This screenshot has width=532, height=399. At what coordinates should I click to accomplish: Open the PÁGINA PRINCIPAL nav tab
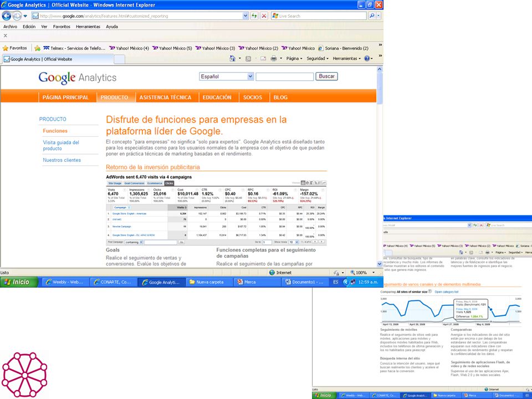tap(65, 98)
